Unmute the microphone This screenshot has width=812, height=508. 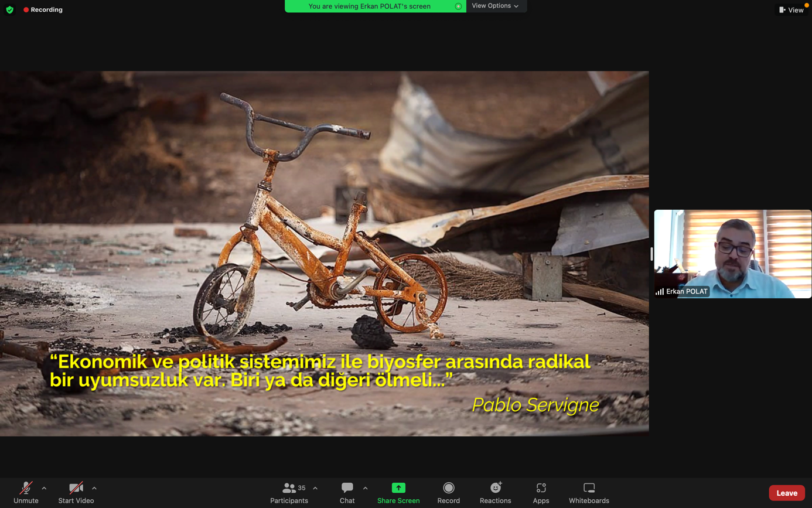pos(26,493)
